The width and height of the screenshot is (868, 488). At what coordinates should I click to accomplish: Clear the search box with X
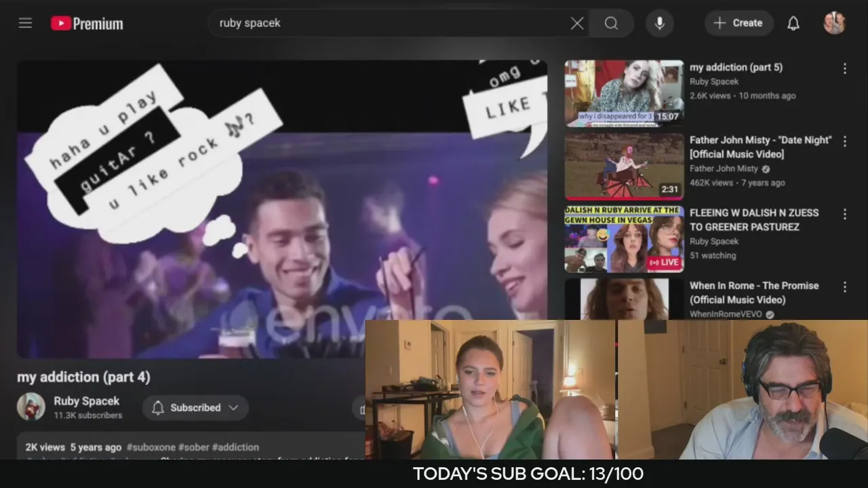pyautogui.click(x=577, y=24)
